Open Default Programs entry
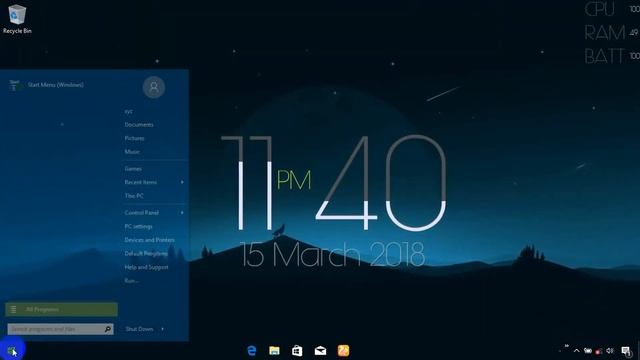The width and height of the screenshot is (640, 360). pos(146,253)
